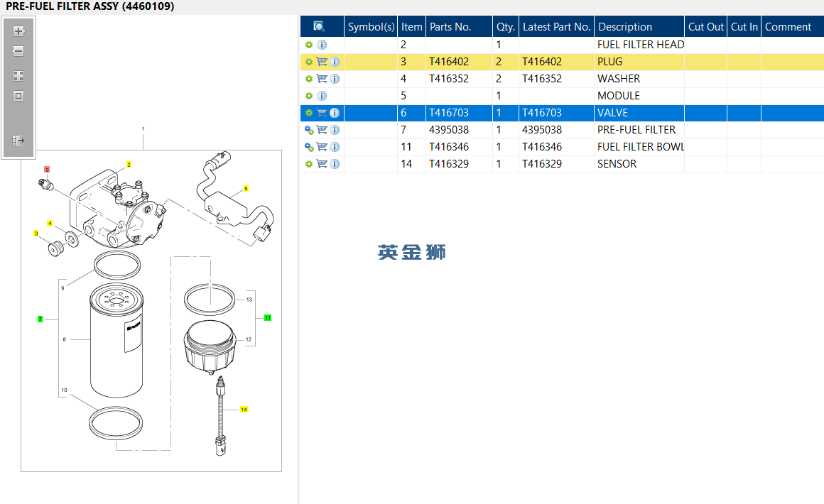824x504 pixels.
Task: Click the Comment column header
Action: (793, 26)
